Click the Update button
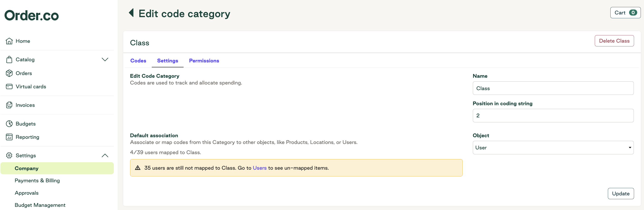 (x=621, y=194)
